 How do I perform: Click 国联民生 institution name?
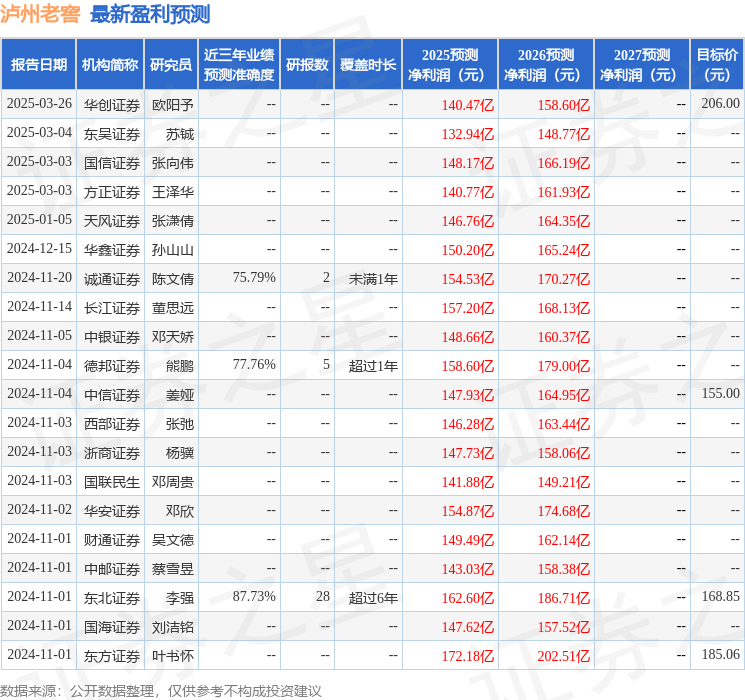coord(112,481)
